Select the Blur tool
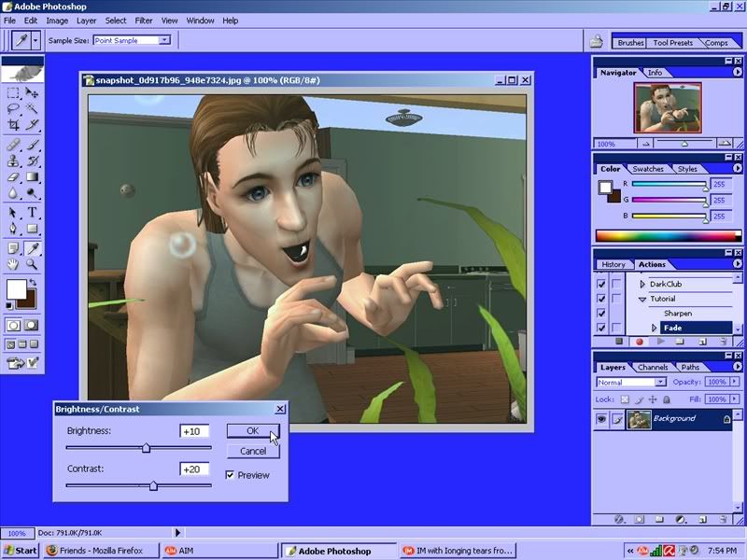The height and width of the screenshot is (560, 747). 13,193
